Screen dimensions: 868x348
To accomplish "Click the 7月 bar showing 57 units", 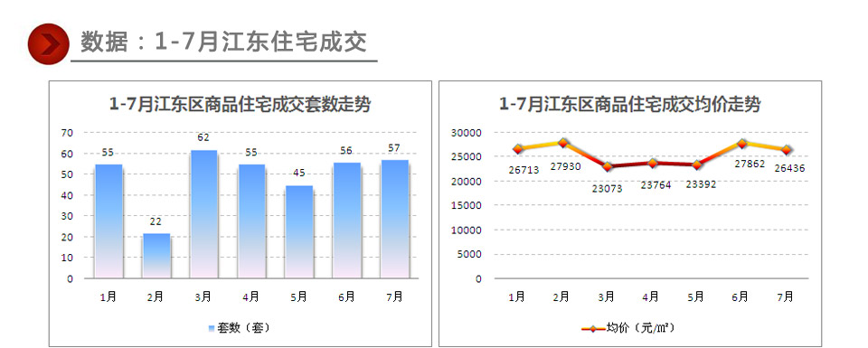I will tap(395, 219).
